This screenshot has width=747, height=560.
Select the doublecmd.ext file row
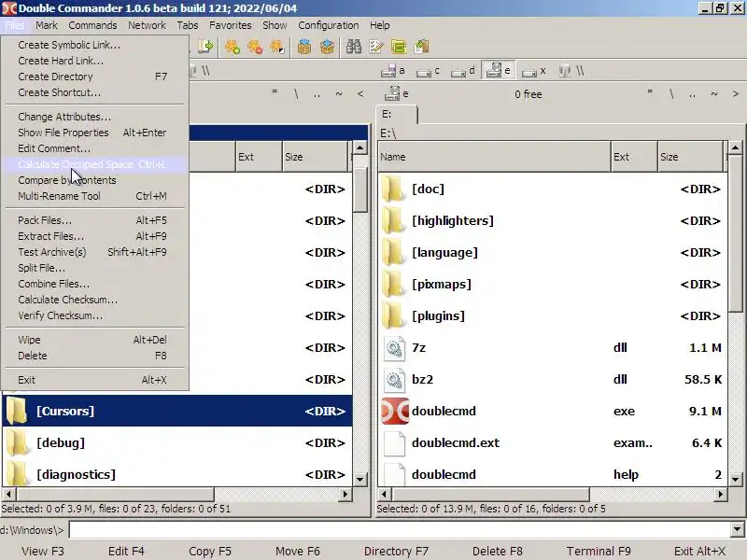(x=553, y=442)
